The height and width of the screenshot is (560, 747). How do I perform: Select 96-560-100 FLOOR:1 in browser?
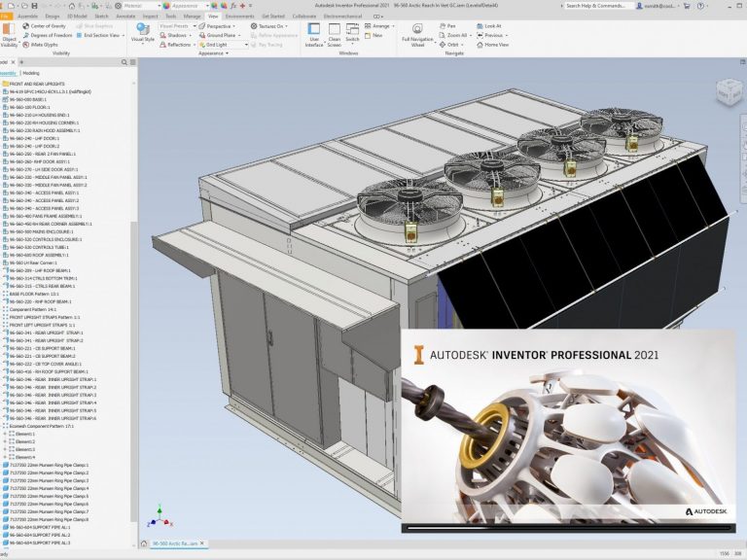(26, 107)
